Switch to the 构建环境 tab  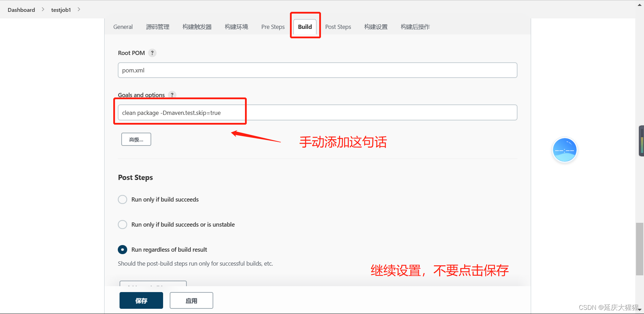coord(236,27)
